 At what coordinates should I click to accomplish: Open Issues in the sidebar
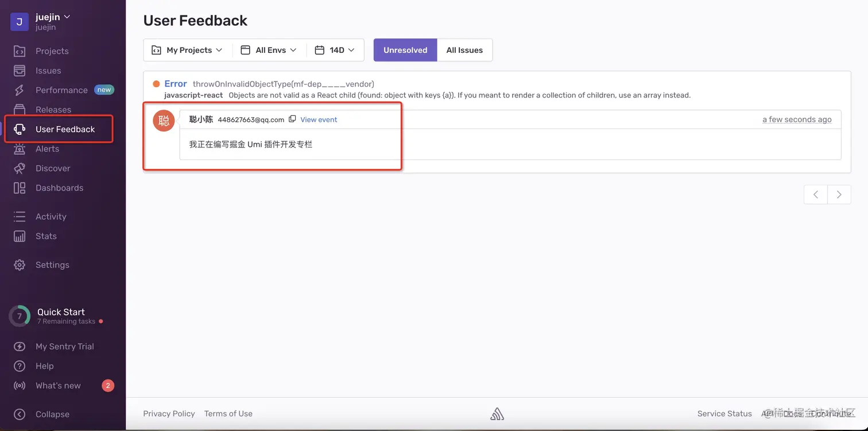[x=48, y=71]
